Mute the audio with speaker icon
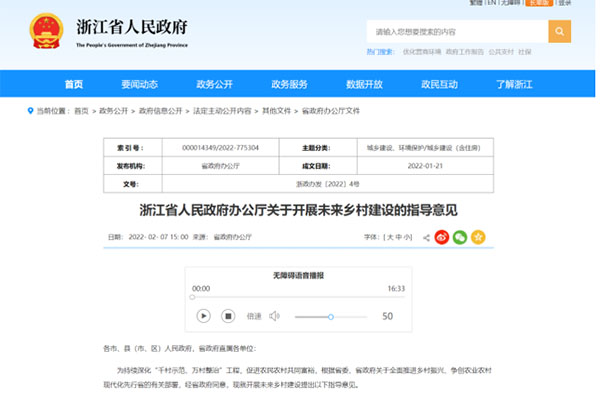The height and width of the screenshot is (402, 600). click(x=274, y=316)
